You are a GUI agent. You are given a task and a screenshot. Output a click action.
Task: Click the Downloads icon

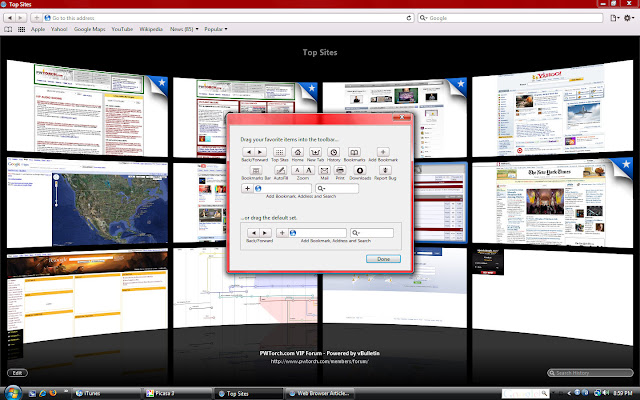coord(360,170)
